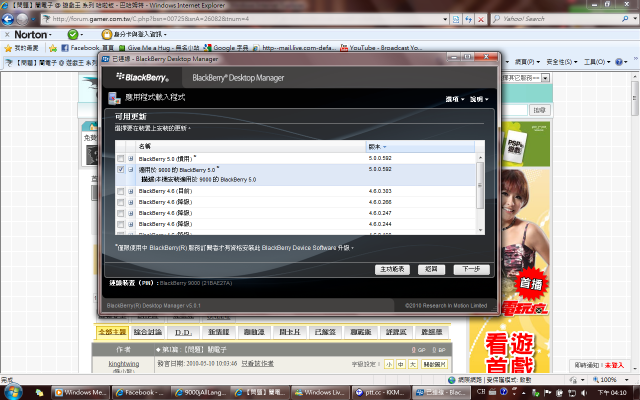
Task: Click the Favorites star button in IE
Action: point(22,48)
